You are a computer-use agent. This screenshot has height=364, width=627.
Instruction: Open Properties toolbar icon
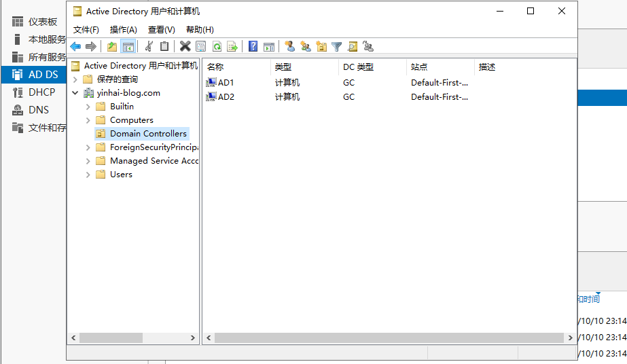pos(201,47)
